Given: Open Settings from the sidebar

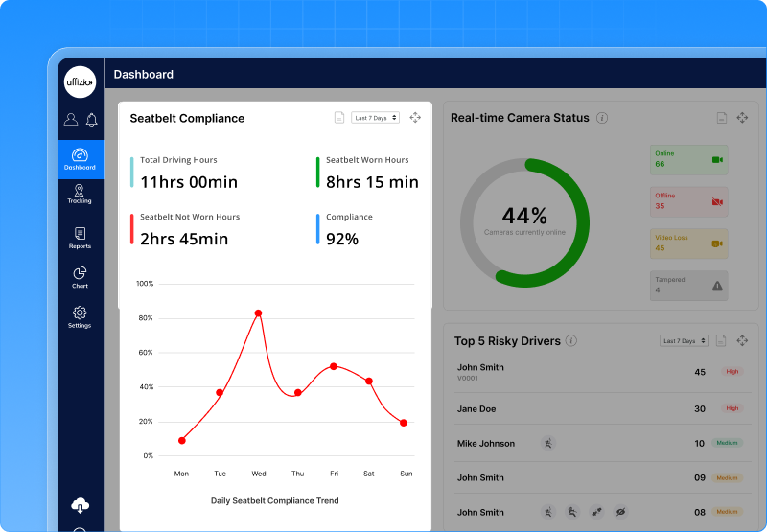Looking at the screenshot, I should pos(81,316).
